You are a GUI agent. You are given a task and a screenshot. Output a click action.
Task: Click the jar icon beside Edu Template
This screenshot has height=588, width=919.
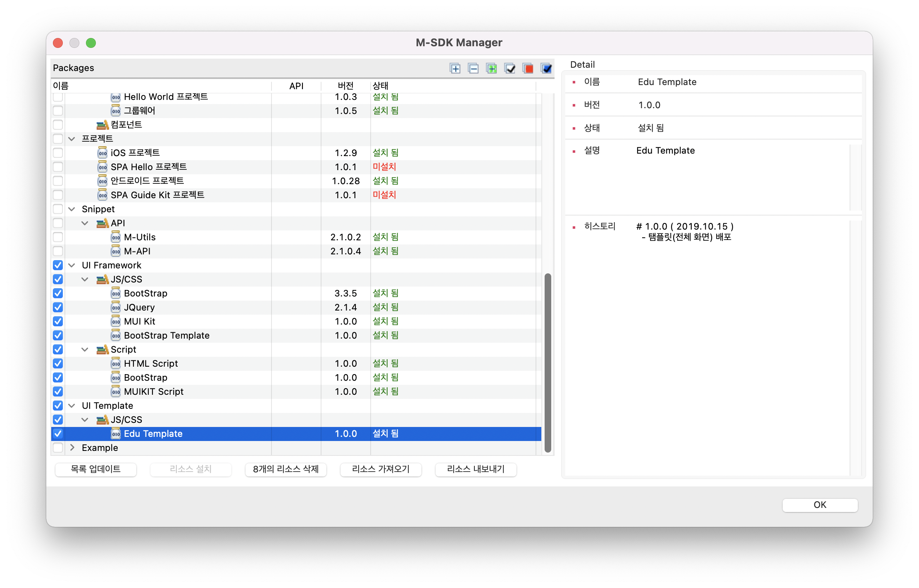pyautogui.click(x=116, y=434)
